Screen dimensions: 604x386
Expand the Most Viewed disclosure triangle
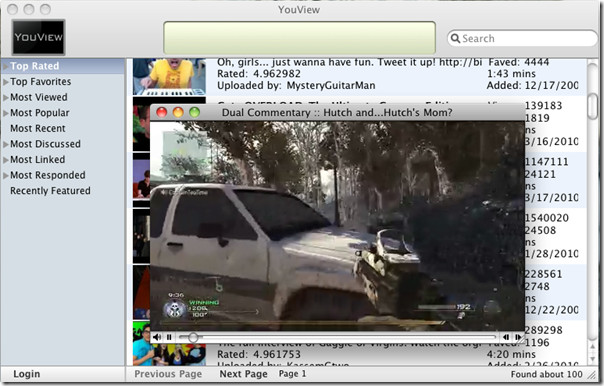pos(5,97)
